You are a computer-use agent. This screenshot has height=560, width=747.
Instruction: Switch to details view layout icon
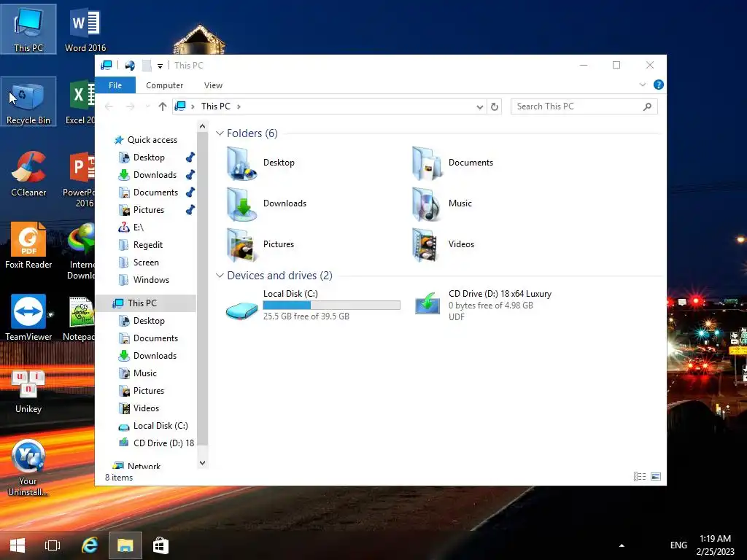pyautogui.click(x=639, y=477)
